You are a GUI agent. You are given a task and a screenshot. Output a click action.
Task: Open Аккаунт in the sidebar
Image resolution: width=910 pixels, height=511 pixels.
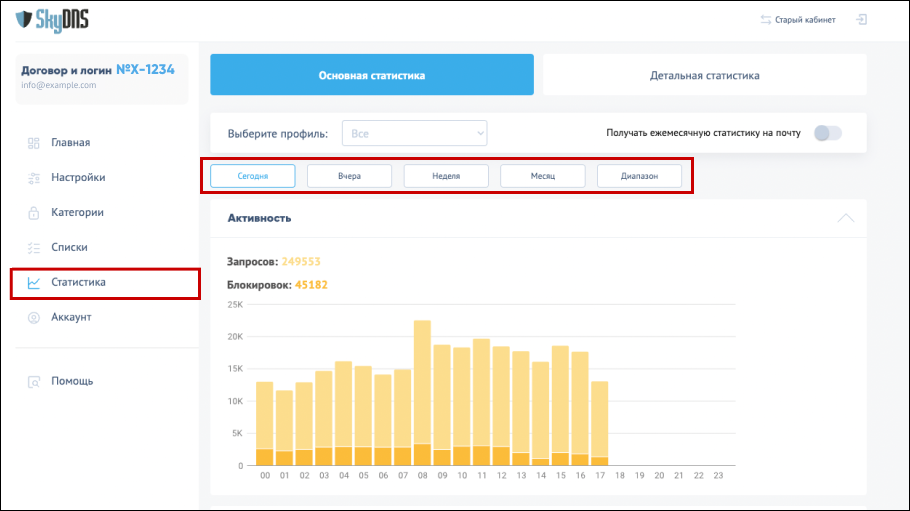click(x=71, y=317)
